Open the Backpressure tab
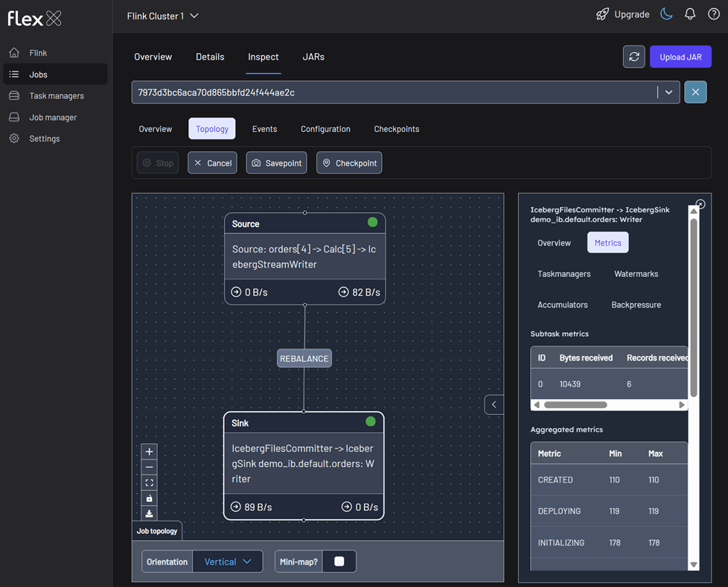The width and height of the screenshot is (728, 587). pos(636,305)
